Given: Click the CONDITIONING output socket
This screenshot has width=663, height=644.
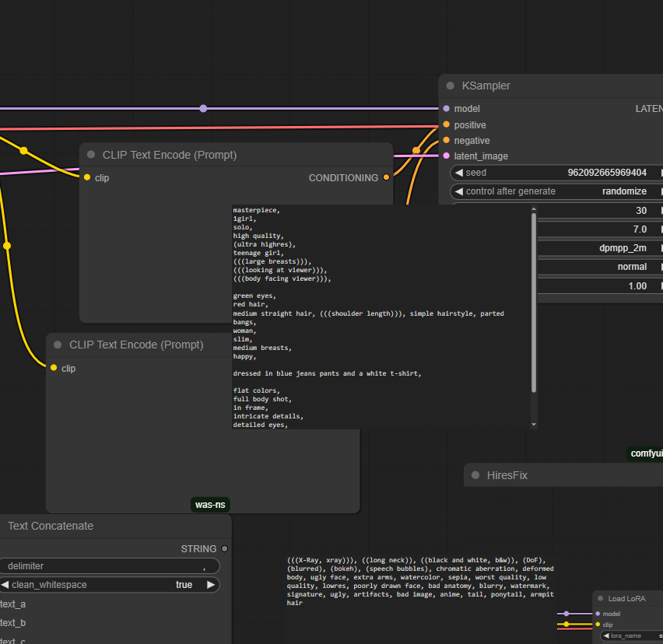Looking at the screenshot, I should (386, 177).
